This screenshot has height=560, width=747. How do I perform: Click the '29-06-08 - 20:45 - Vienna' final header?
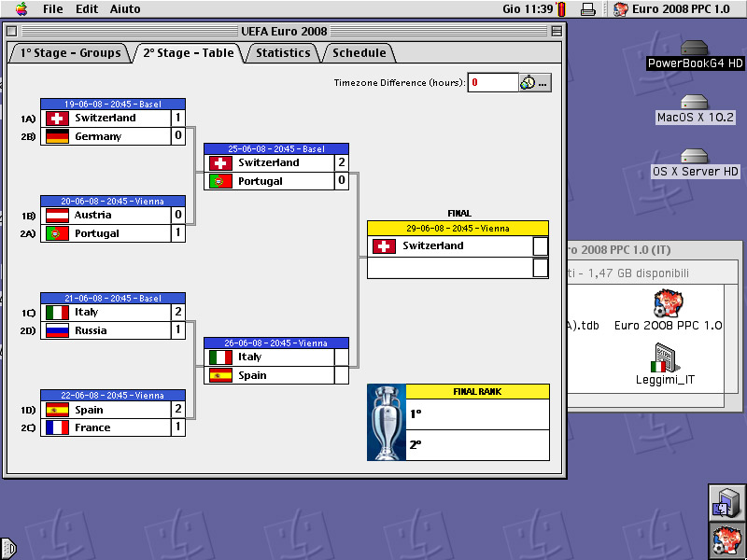(458, 229)
